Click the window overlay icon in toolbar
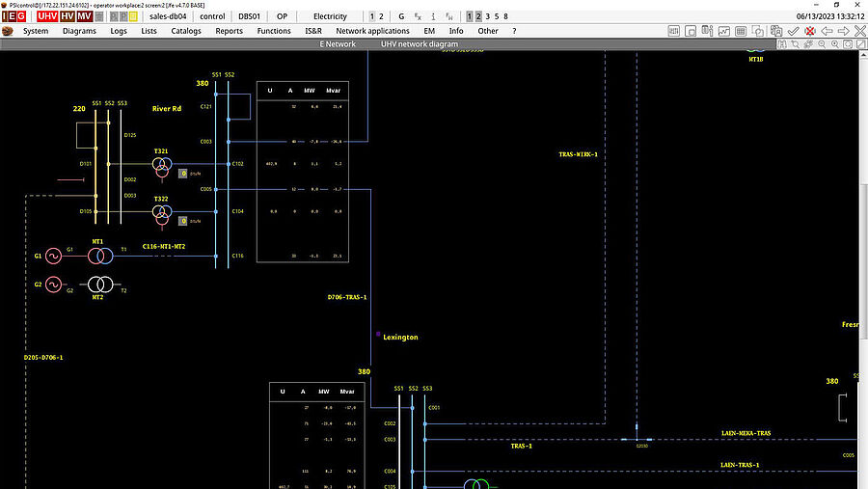Screen dimensions: 868x489 pyautogui.click(x=691, y=31)
